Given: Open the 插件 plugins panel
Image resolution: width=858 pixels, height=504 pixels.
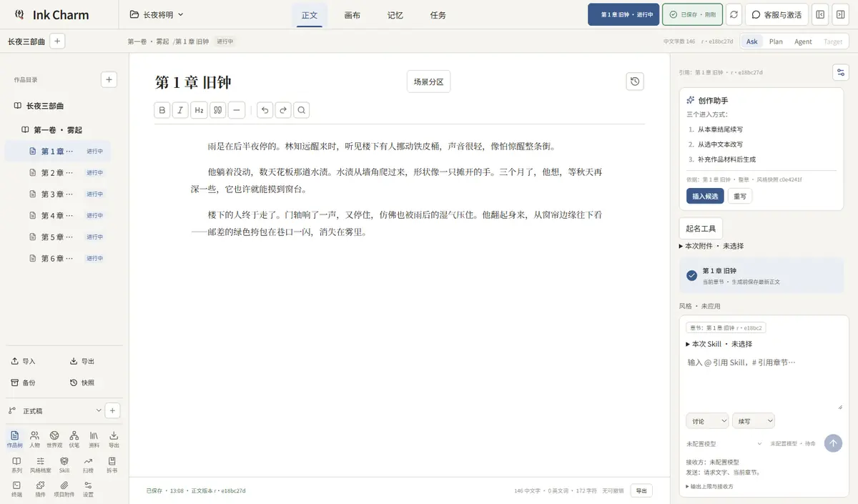Looking at the screenshot, I should [x=40, y=489].
